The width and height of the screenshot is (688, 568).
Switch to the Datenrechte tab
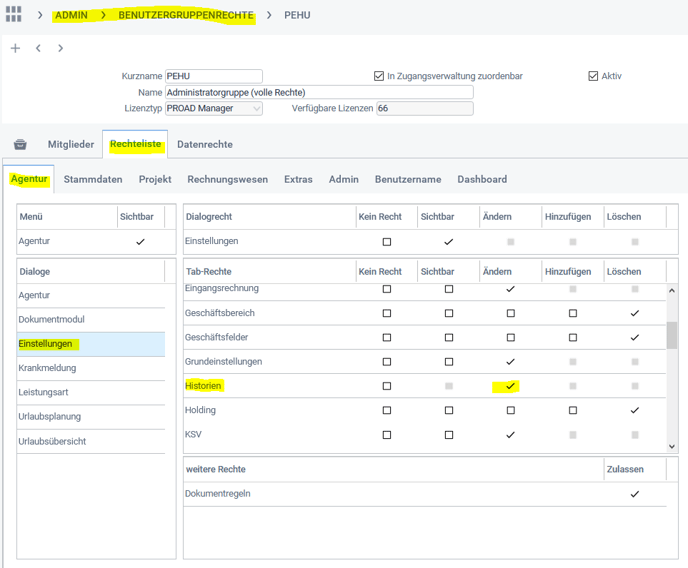[x=205, y=145]
